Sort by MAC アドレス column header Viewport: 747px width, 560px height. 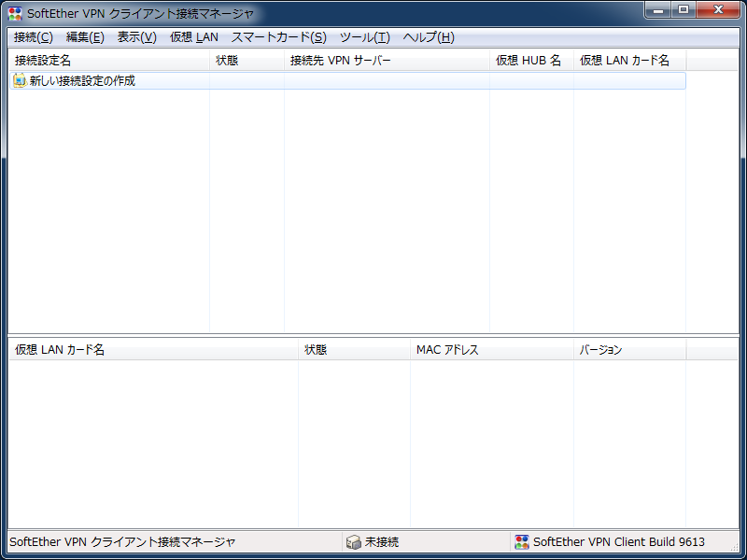pos(492,350)
